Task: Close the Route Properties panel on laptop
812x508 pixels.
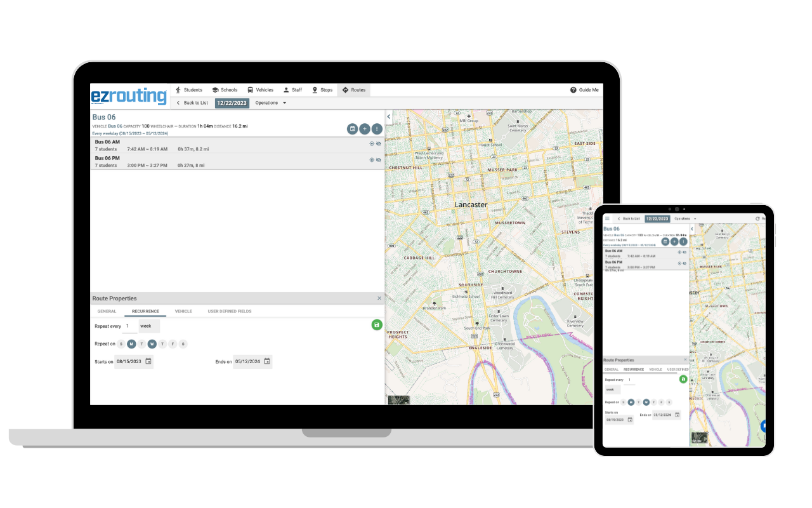Action: click(x=379, y=298)
